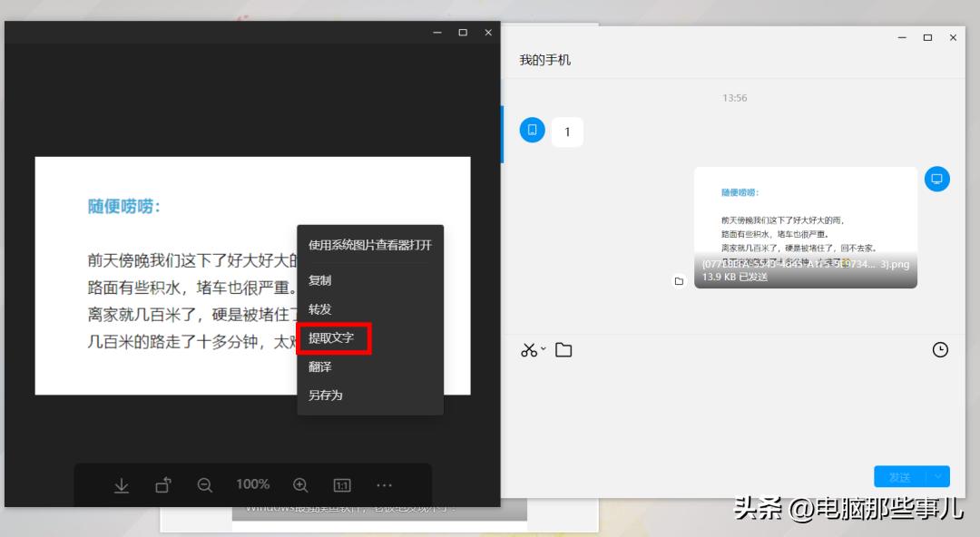View image at 1:1 actual size
The height and width of the screenshot is (537, 980).
pos(342,484)
